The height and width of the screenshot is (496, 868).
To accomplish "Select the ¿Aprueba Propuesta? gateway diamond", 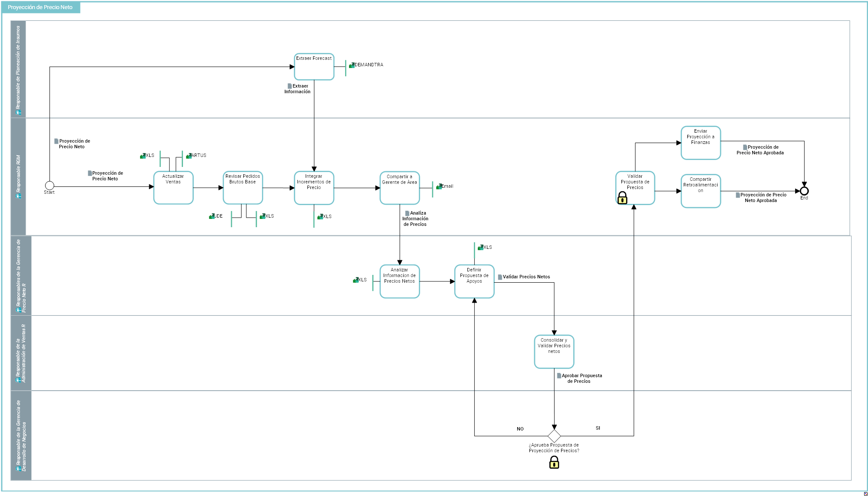I will pos(554,436).
